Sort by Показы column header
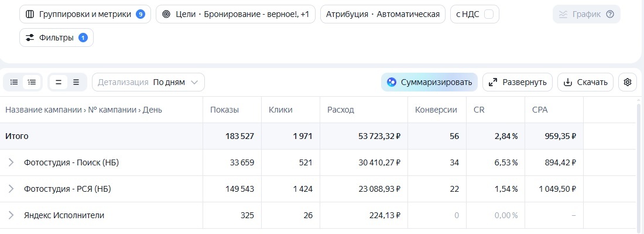 [225, 110]
